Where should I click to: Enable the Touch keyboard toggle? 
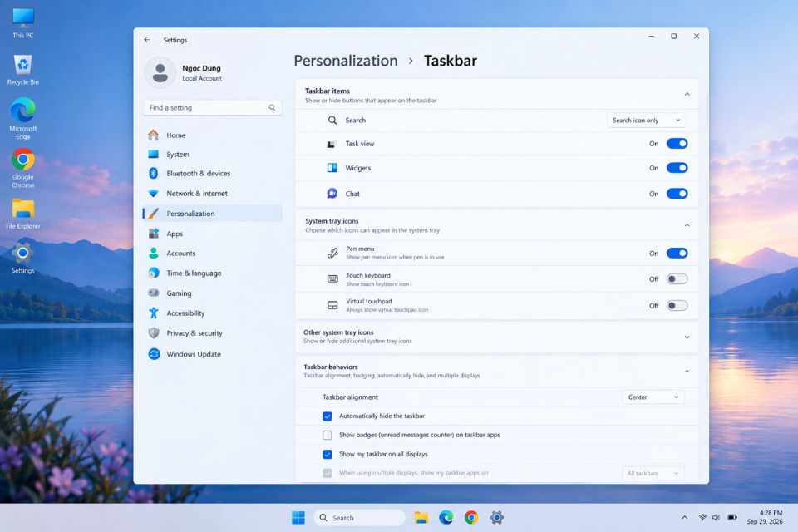pos(677,279)
